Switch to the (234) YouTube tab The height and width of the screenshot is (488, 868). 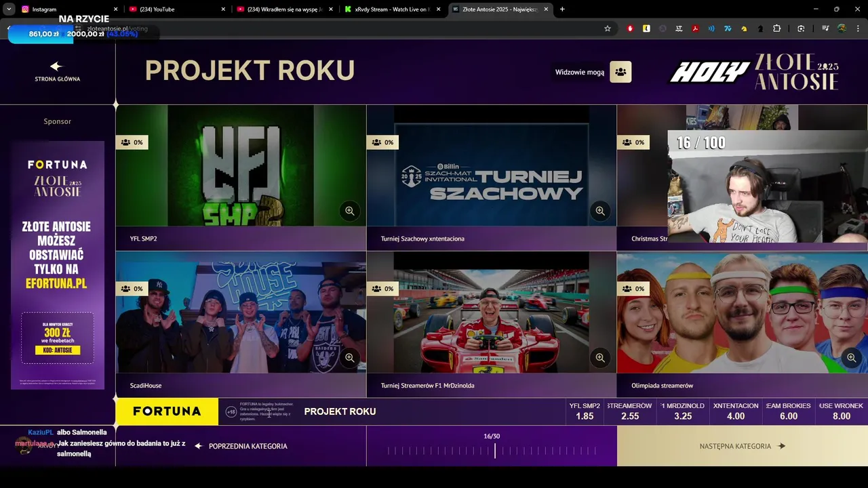tap(176, 9)
